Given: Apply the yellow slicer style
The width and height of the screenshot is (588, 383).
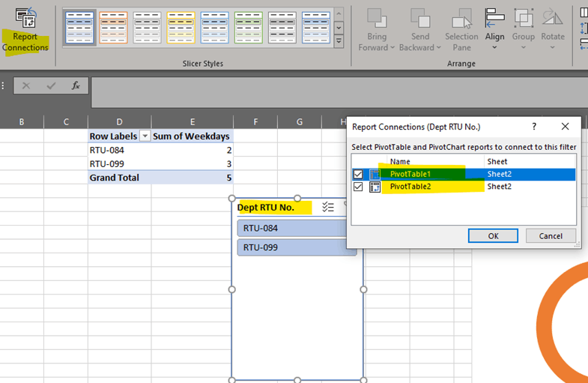Looking at the screenshot, I should (x=181, y=28).
